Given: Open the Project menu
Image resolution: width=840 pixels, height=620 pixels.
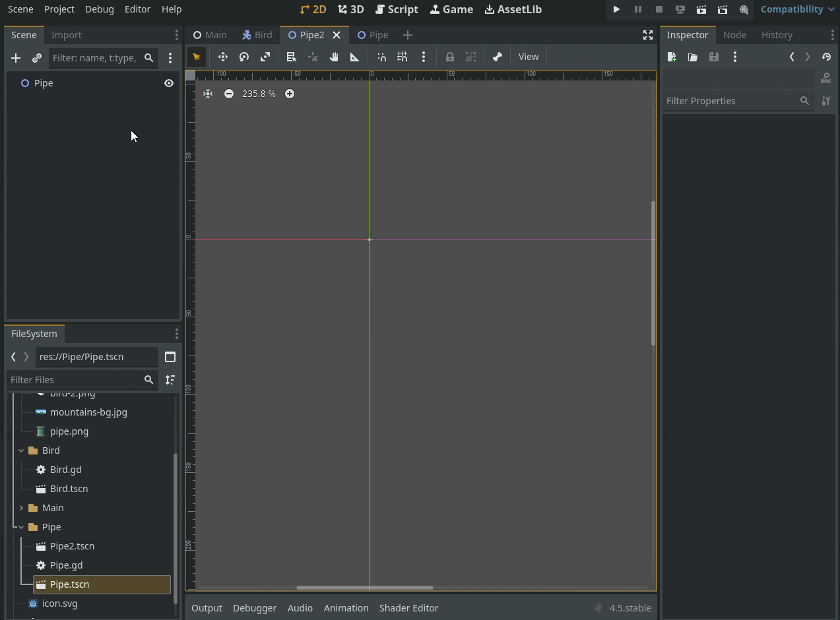Looking at the screenshot, I should coord(59,9).
